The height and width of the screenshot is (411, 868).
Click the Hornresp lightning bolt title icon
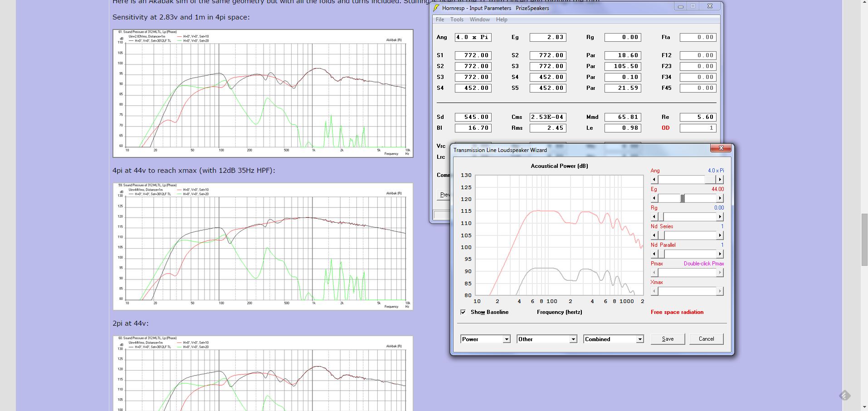click(x=436, y=8)
